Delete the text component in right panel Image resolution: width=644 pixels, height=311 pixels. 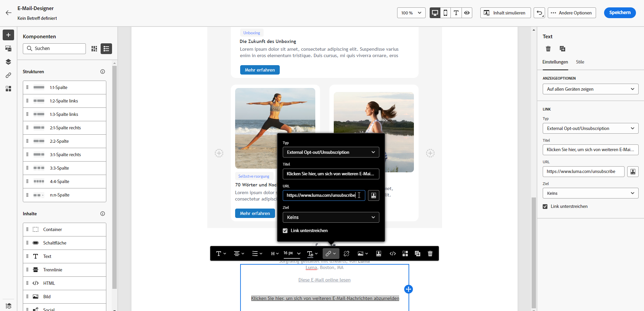coord(548,49)
